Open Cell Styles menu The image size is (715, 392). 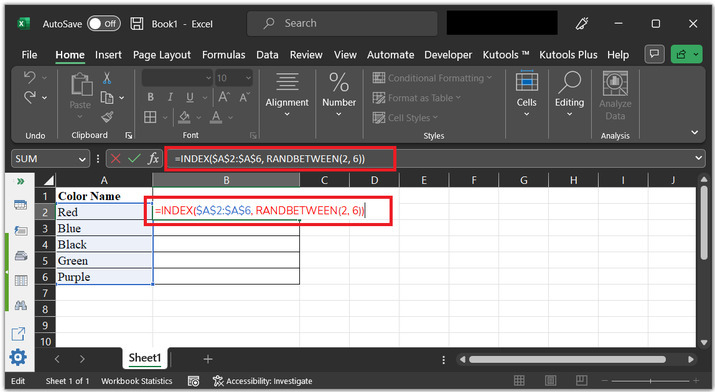click(405, 118)
